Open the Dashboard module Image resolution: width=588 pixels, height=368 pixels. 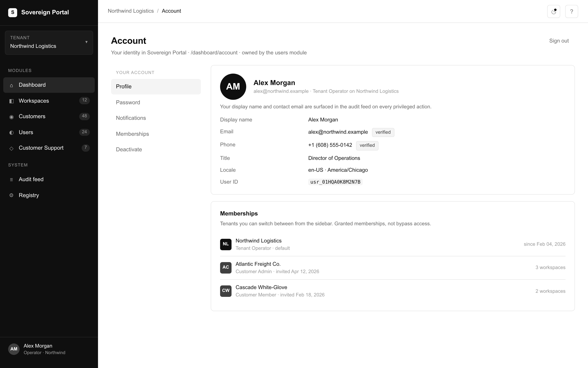(x=49, y=85)
